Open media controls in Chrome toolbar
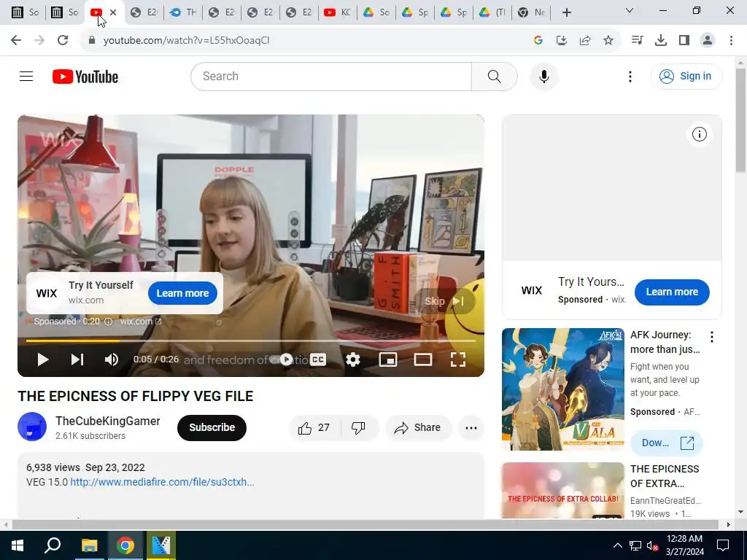The image size is (747, 560). [637, 41]
